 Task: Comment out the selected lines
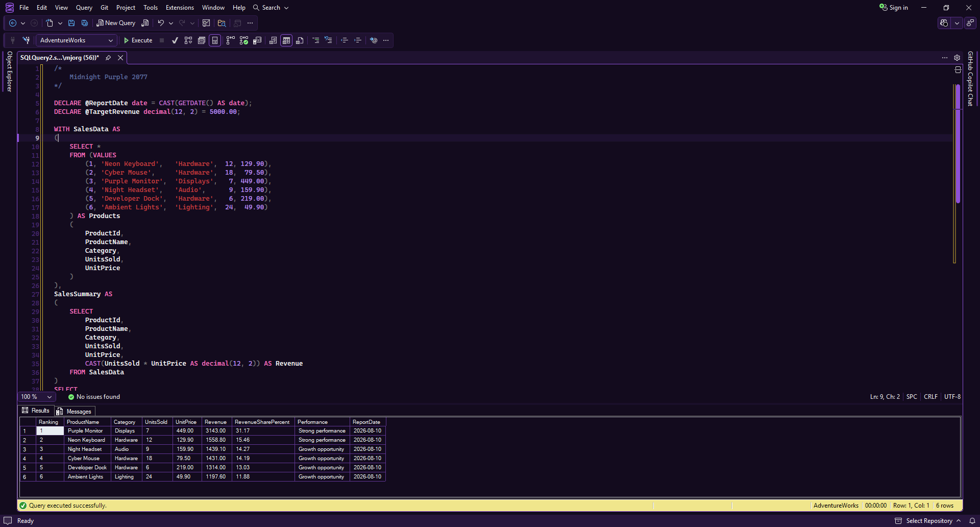316,40
